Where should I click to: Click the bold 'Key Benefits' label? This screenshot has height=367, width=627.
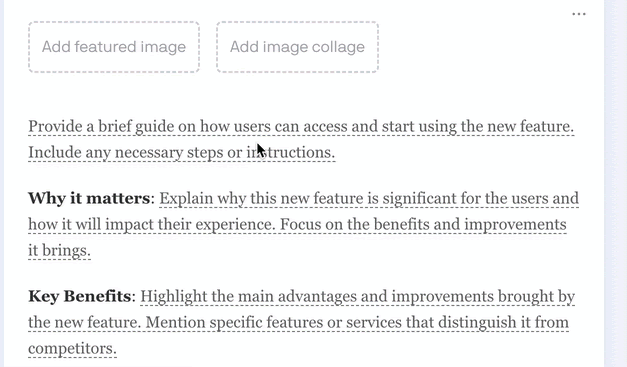(79, 296)
